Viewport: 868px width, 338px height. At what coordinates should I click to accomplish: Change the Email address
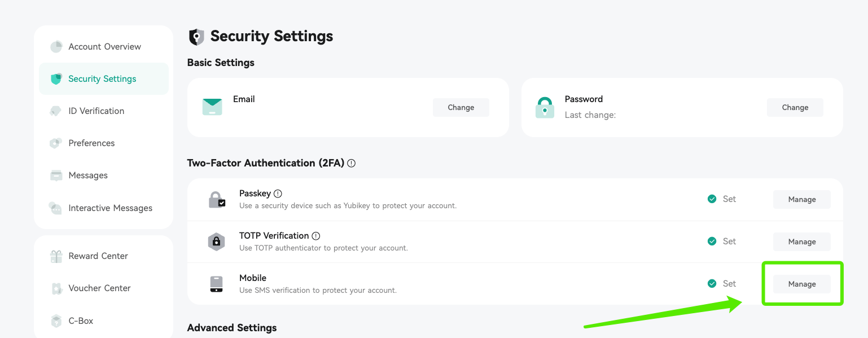tap(461, 108)
